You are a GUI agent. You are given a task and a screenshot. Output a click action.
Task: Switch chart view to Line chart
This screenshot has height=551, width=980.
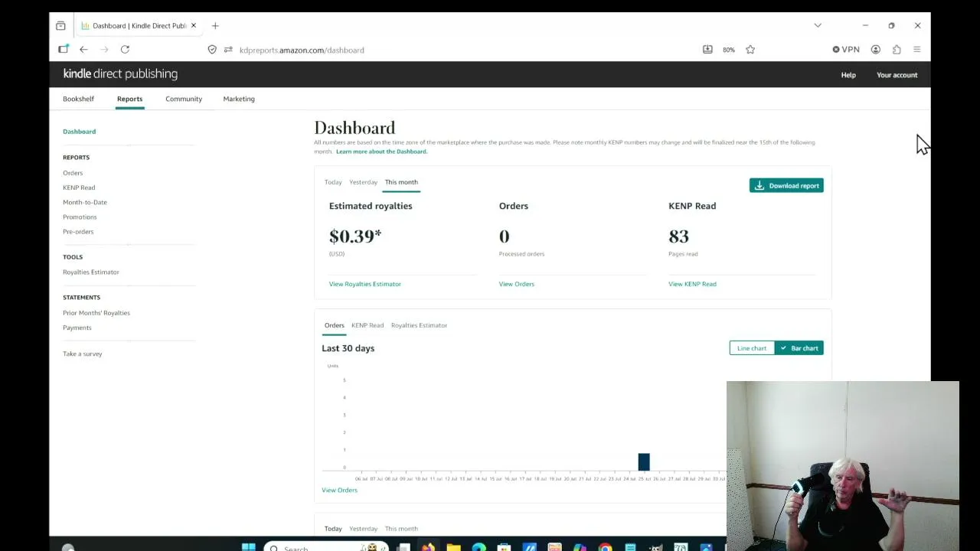[x=752, y=348]
